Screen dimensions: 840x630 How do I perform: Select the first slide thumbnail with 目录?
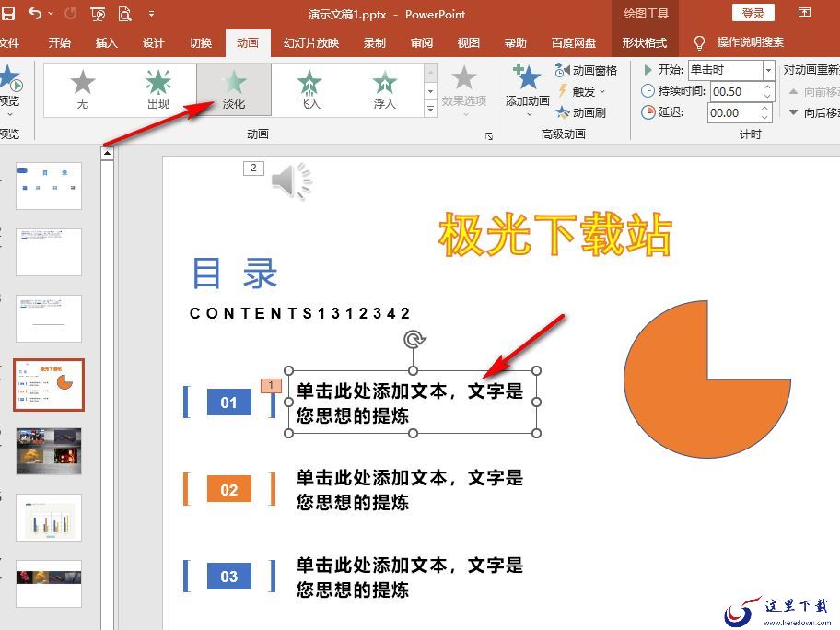click(x=49, y=186)
